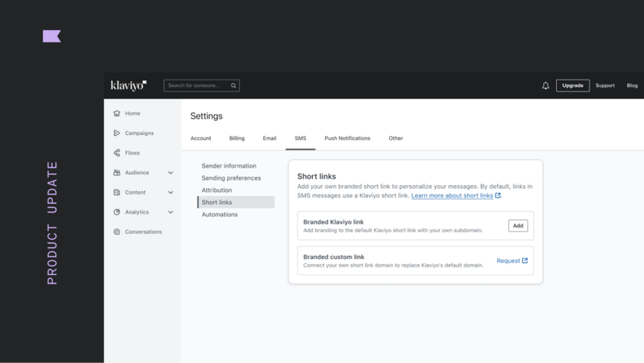
Task: Click the Conversations chat icon
Action: [117, 231]
